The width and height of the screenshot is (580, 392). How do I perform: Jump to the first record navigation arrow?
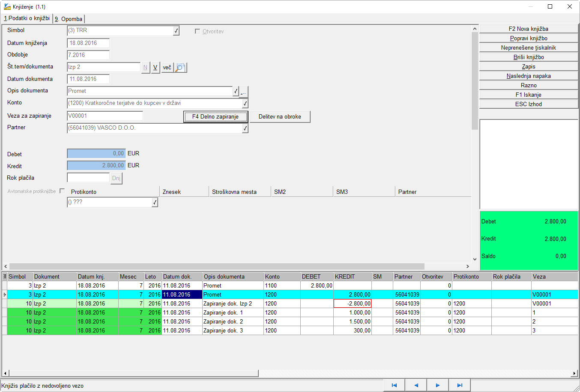(394, 385)
